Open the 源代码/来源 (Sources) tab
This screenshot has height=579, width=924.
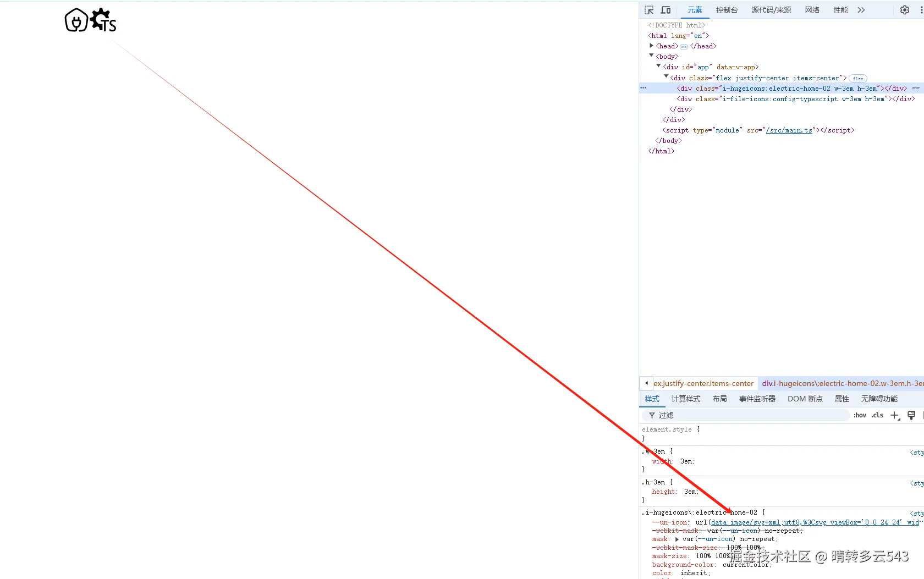pyautogui.click(x=771, y=10)
